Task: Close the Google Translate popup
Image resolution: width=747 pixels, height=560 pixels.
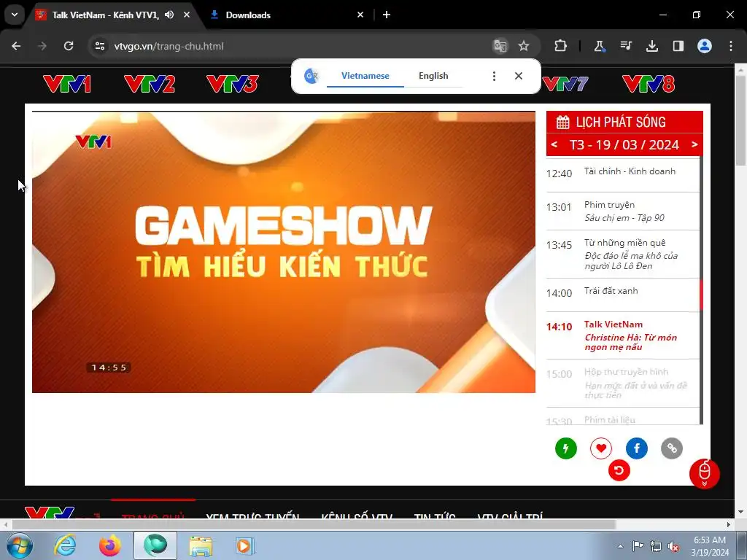Action: point(519,76)
